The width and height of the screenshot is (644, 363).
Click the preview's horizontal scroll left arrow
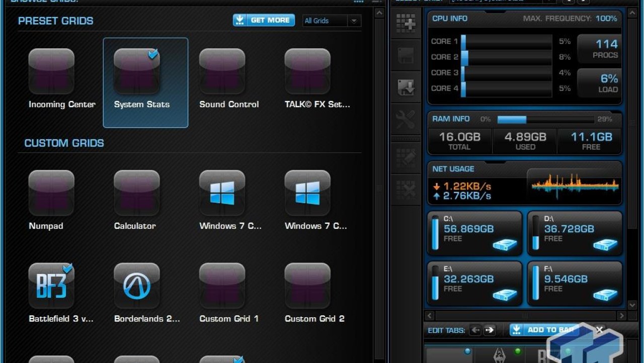429,316
